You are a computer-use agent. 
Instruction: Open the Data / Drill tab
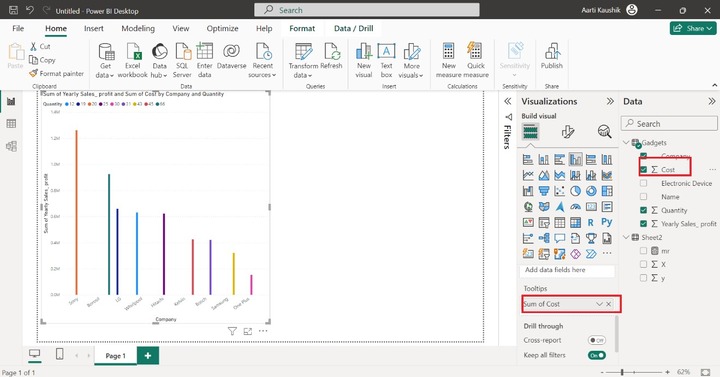pos(354,28)
